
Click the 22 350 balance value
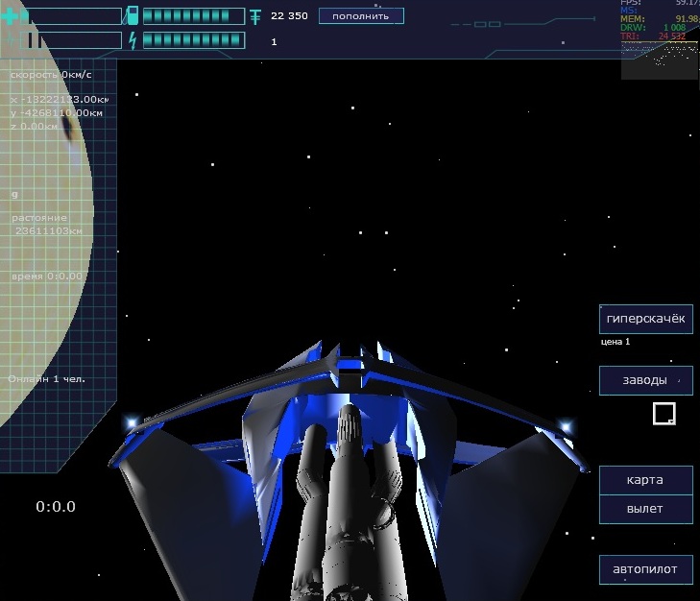(289, 16)
